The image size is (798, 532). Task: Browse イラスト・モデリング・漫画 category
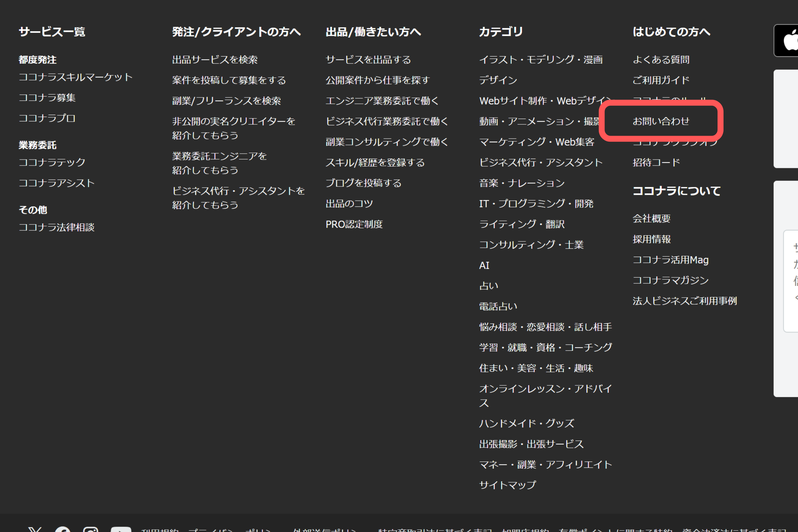(541, 60)
